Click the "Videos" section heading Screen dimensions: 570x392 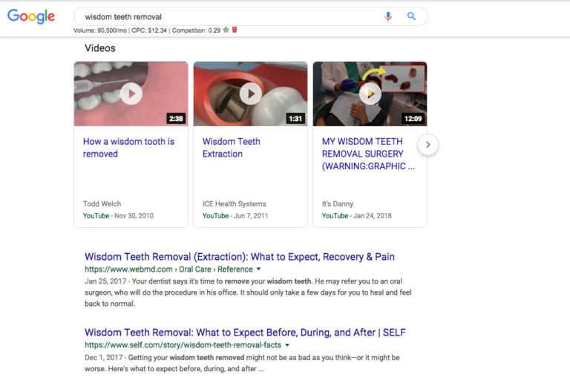[100, 48]
